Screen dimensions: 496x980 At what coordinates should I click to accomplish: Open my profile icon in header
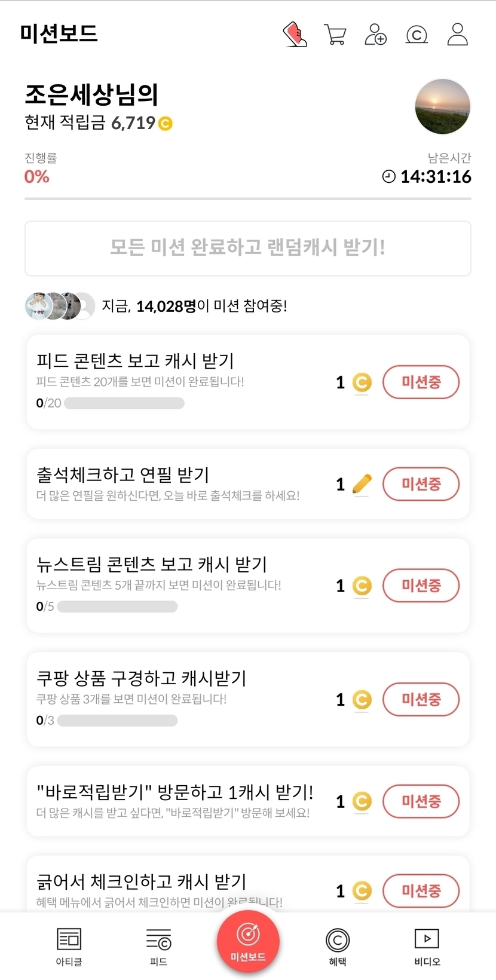(458, 34)
